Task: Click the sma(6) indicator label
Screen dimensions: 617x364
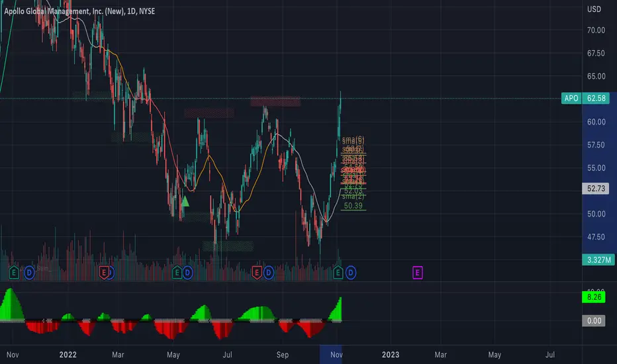Action: [353, 140]
